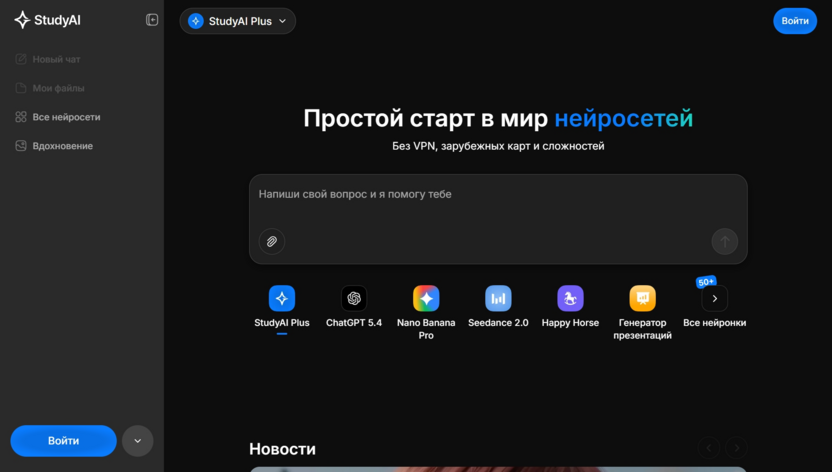The width and height of the screenshot is (832, 472).
Task: Click the subtitle about Без VPN
Action: tap(498, 146)
